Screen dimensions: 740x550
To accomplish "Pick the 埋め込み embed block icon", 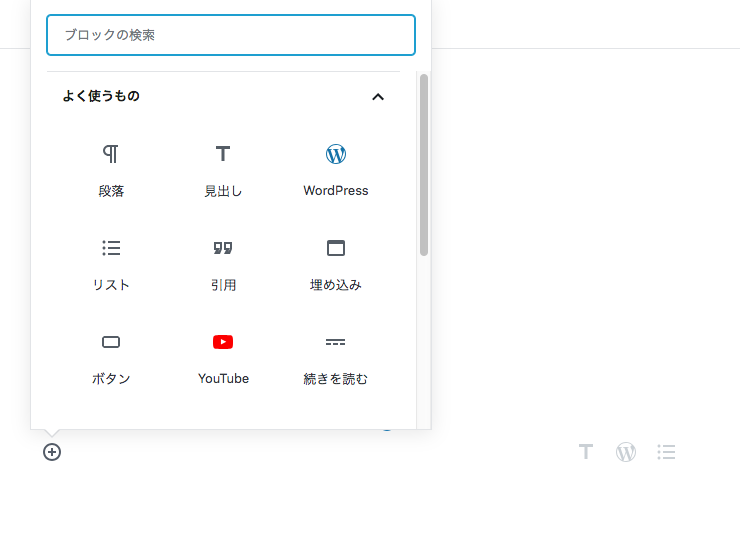I will click(x=336, y=248).
